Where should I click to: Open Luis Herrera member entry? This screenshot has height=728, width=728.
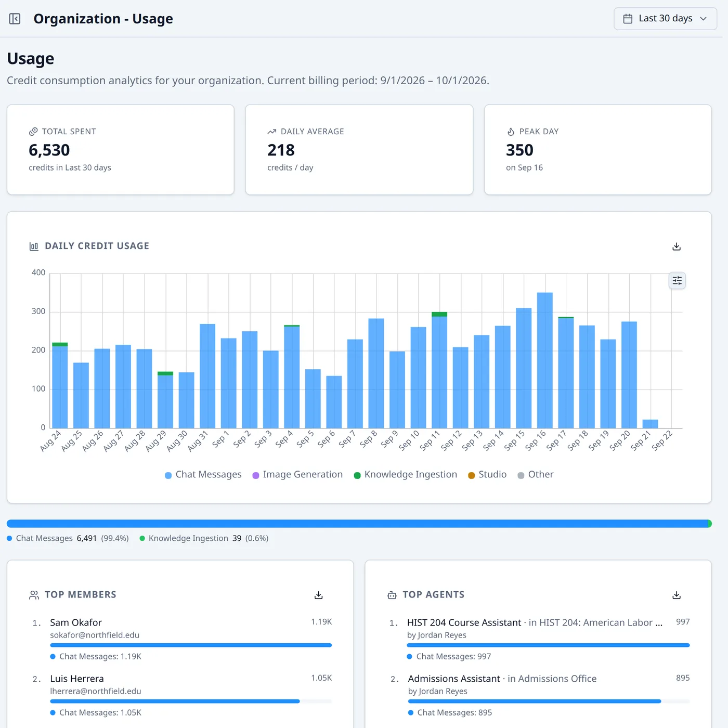click(x=77, y=679)
